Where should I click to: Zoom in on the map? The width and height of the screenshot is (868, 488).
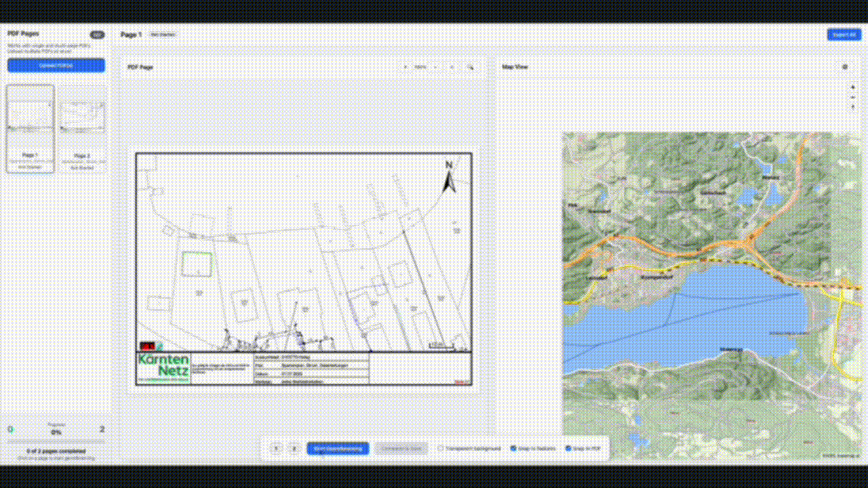853,87
